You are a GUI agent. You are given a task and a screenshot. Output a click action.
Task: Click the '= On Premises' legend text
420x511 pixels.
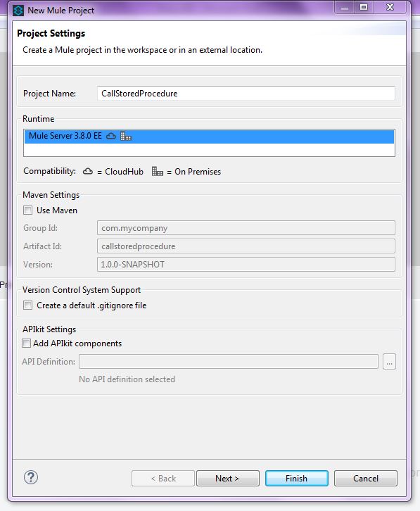click(194, 172)
